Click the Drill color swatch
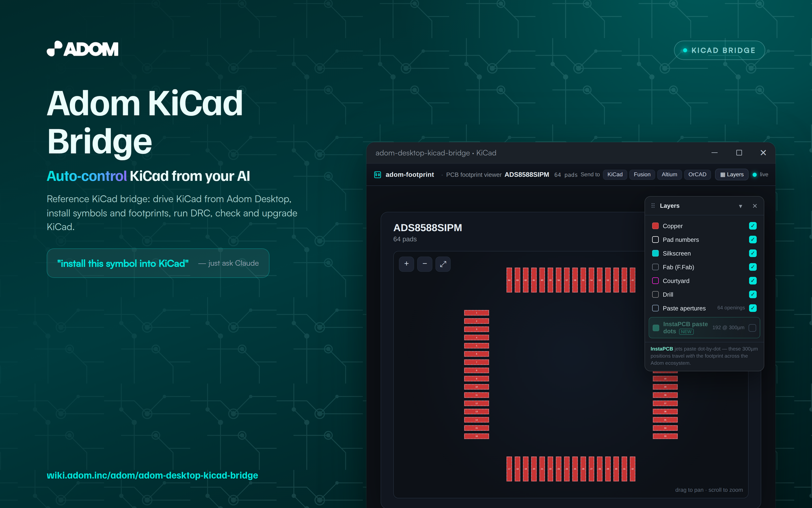The image size is (812, 508). pyautogui.click(x=655, y=295)
